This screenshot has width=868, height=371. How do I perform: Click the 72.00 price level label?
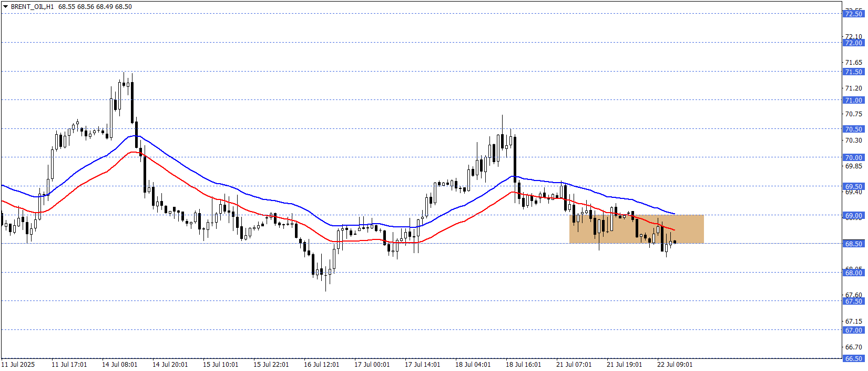coord(853,43)
